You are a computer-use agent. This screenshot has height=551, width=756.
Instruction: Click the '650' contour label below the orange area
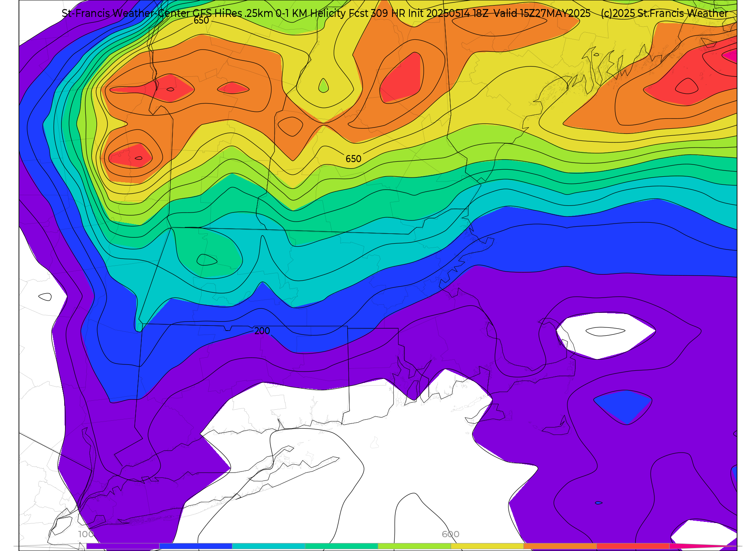pos(353,159)
